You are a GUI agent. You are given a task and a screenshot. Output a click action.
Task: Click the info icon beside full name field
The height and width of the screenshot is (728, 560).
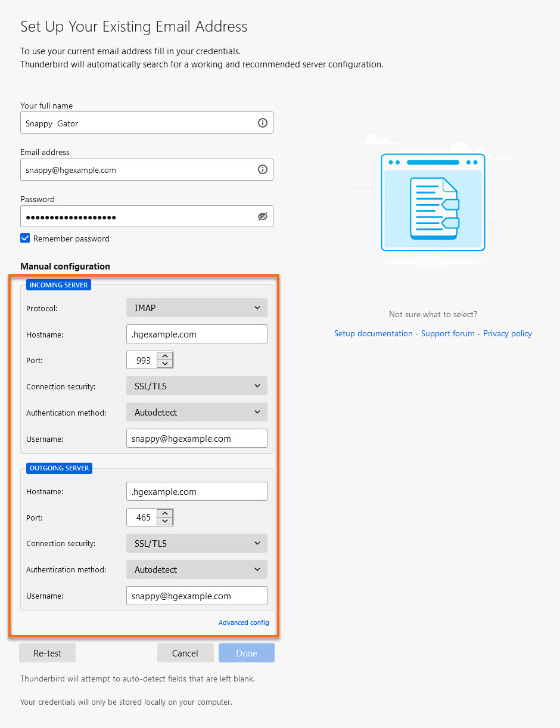pyautogui.click(x=262, y=123)
